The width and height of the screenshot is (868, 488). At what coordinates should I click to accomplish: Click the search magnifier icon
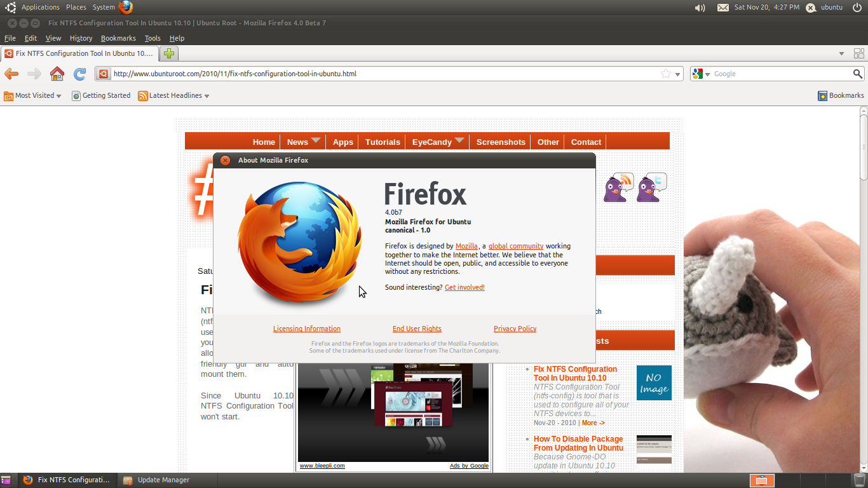(x=857, y=74)
